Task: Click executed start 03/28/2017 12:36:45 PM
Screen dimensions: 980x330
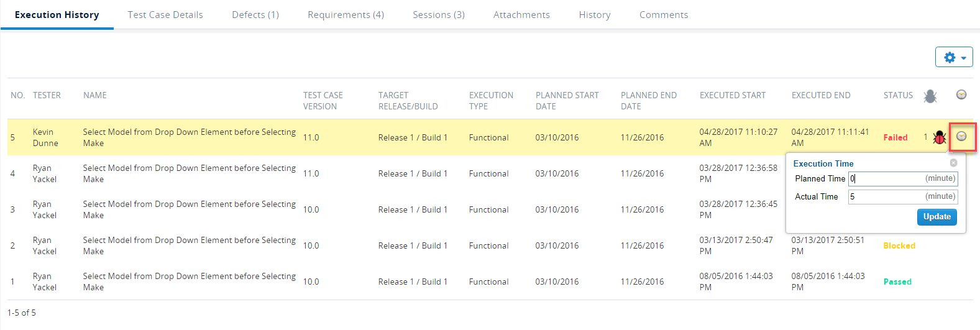Action: coord(738,209)
